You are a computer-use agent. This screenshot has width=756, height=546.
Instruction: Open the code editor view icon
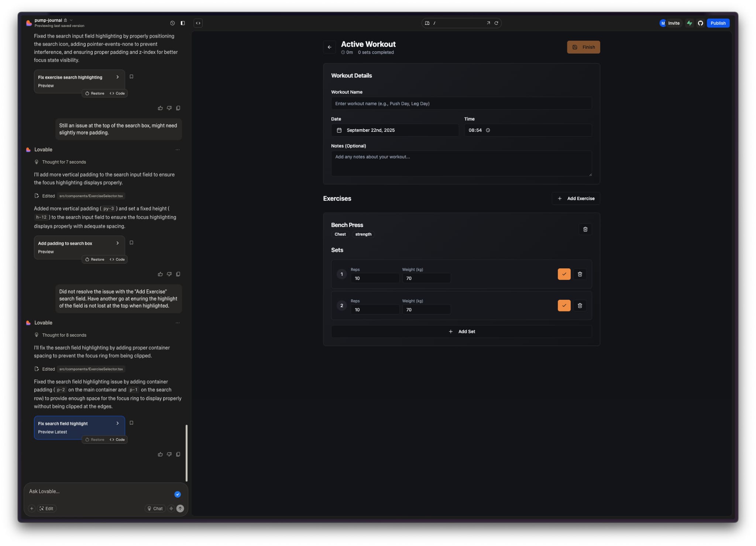[x=198, y=23]
